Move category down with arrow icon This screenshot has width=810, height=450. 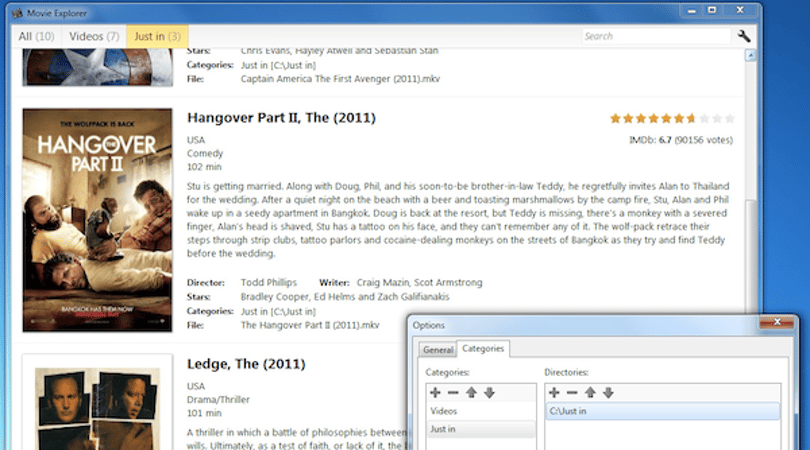[x=489, y=393]
